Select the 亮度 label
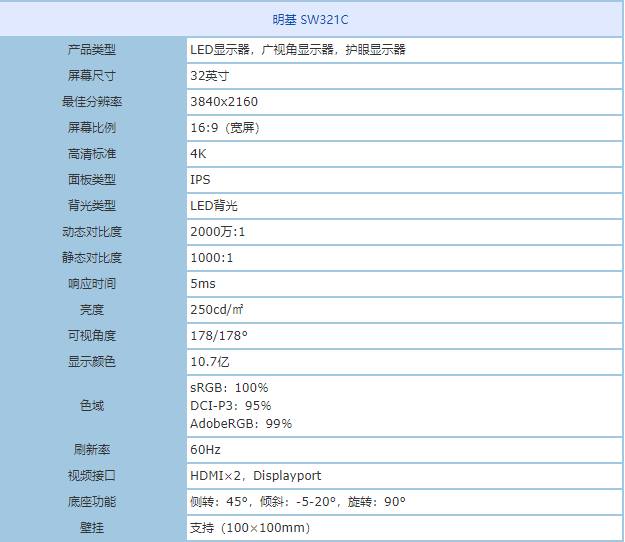The image size is (625, 542). [92, 310]
